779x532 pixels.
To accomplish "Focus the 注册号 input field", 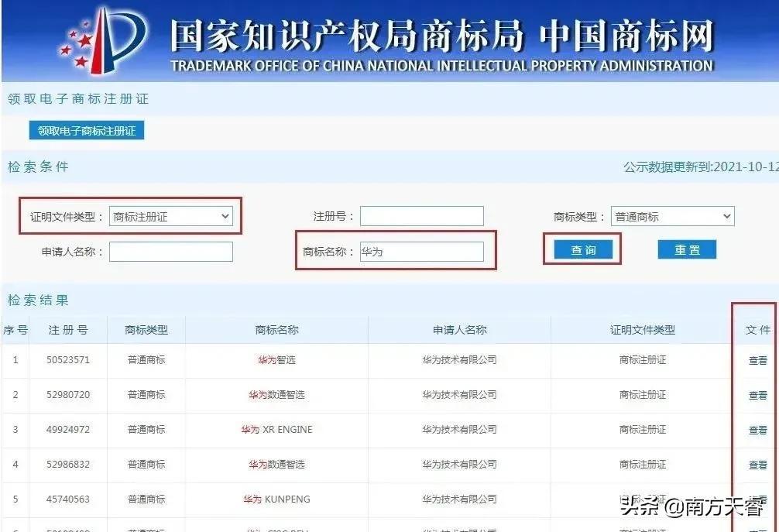I will [x=422, y=216].
